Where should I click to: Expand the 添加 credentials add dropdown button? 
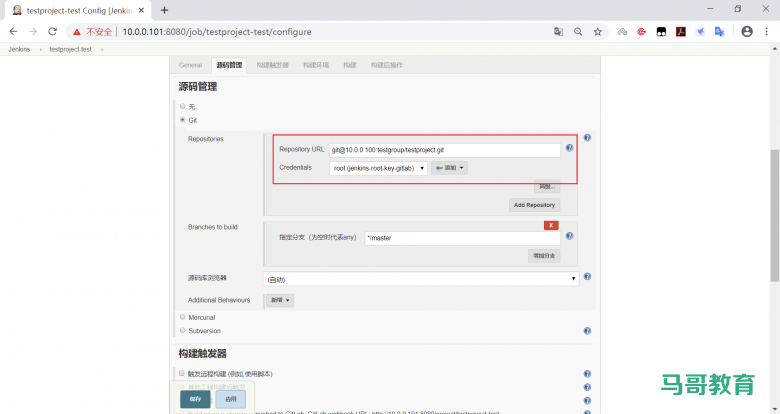point(449,168)
